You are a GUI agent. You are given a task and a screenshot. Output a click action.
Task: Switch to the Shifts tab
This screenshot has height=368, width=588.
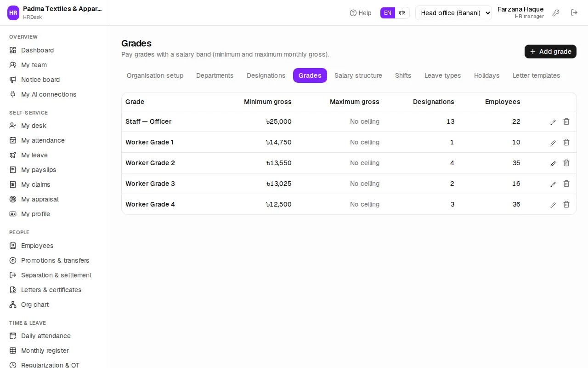(x=403, y=75)
